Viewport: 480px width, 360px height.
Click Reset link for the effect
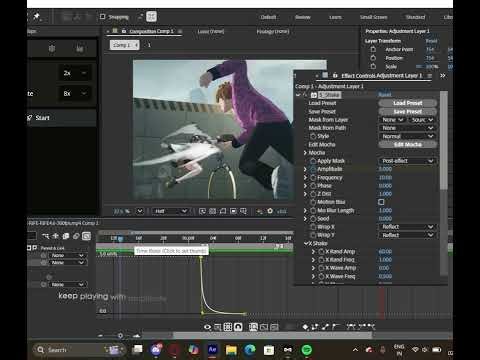(x=385, y=95)
